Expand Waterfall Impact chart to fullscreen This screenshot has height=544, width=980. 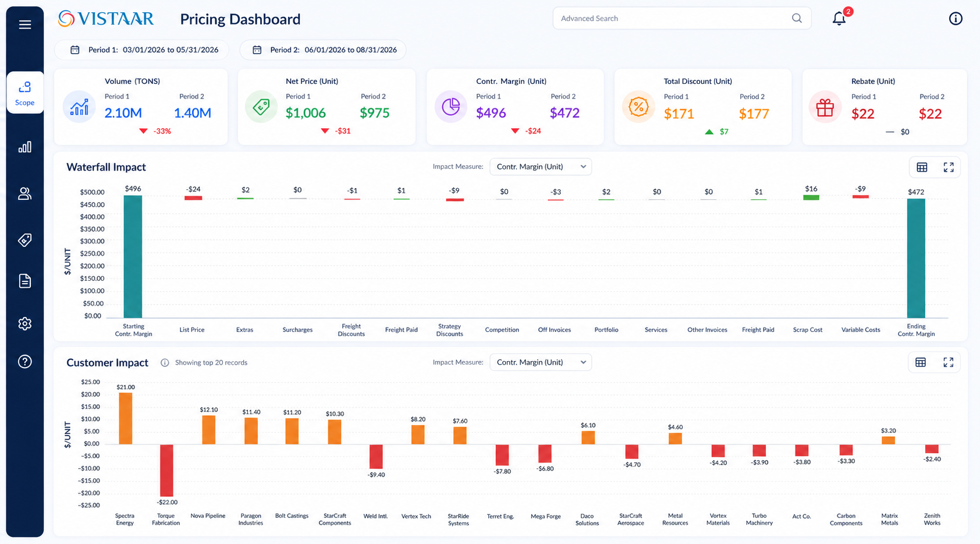[949, 168]
